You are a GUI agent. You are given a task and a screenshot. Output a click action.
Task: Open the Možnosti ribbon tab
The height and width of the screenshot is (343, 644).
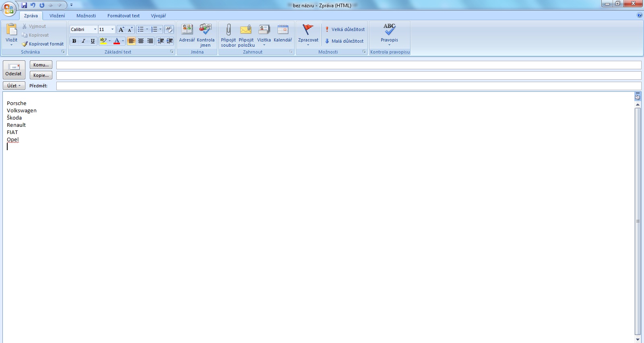86,16
